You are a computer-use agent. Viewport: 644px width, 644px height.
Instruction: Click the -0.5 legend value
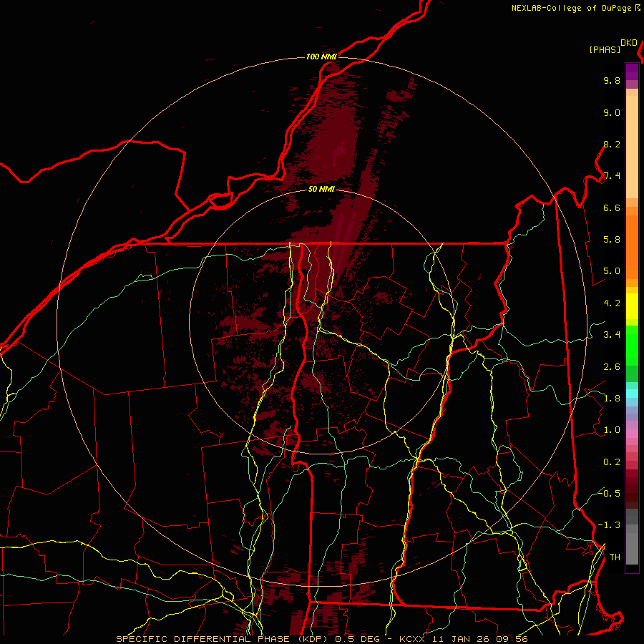pos(609,494)
